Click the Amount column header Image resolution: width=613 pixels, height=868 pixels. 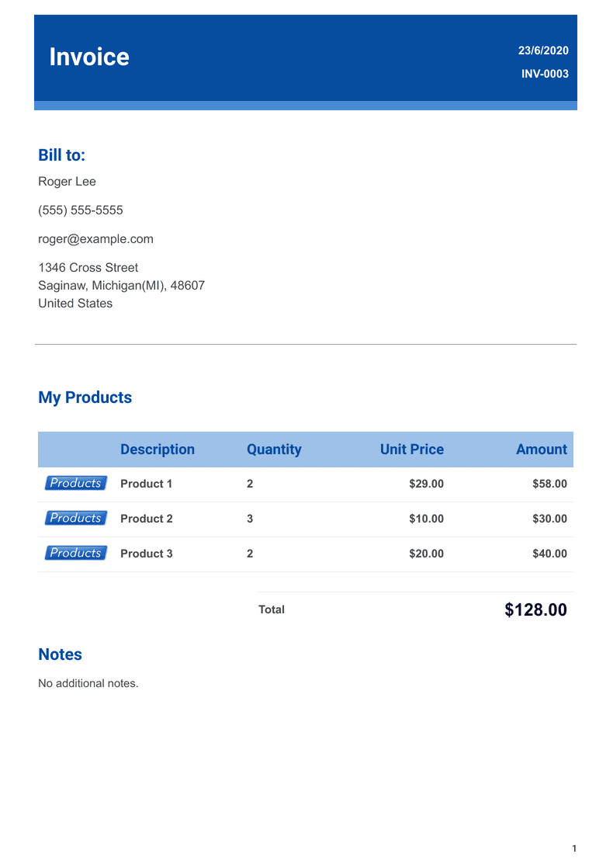[541, 450]
